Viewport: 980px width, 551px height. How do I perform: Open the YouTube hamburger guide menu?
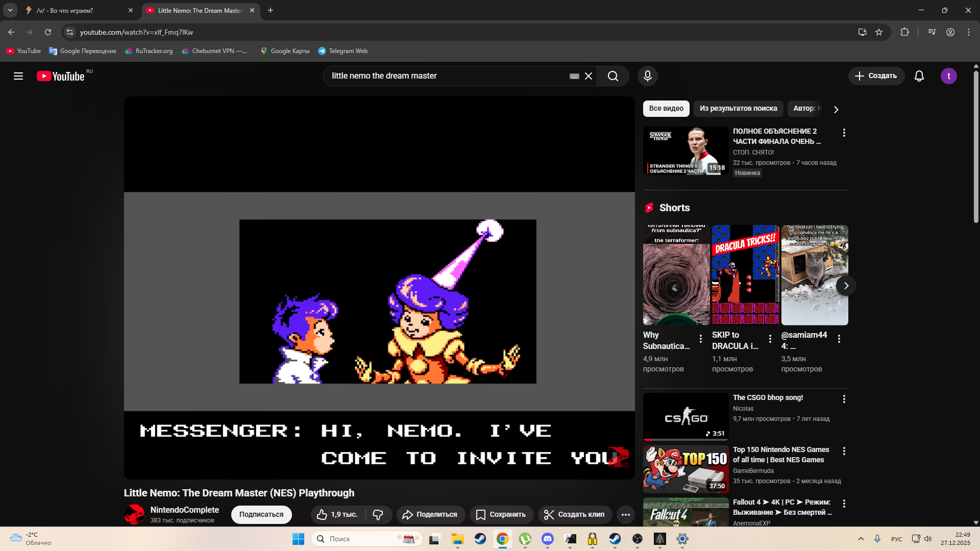pyautogui.click(x=18, y=76)
